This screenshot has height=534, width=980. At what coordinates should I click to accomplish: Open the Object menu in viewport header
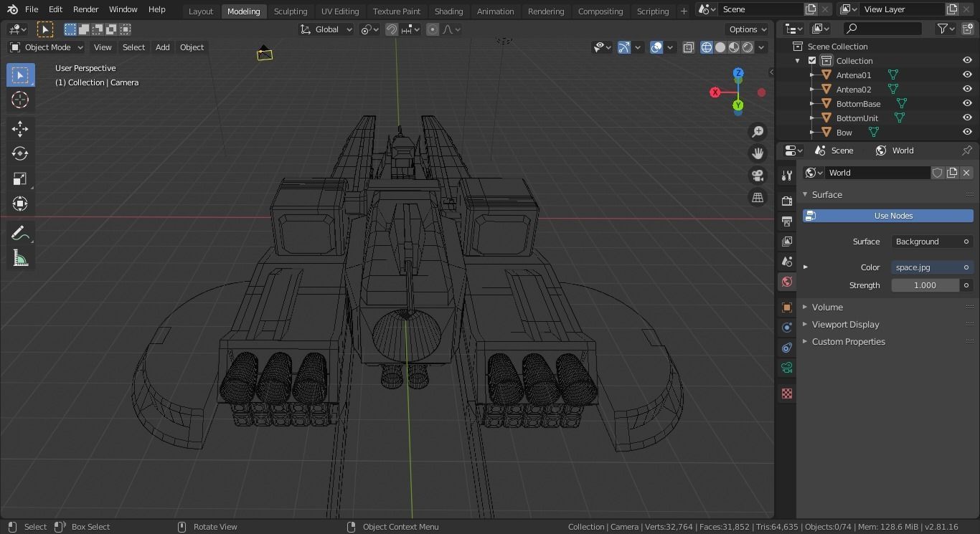pyautogui.click(x=192, y=47)
